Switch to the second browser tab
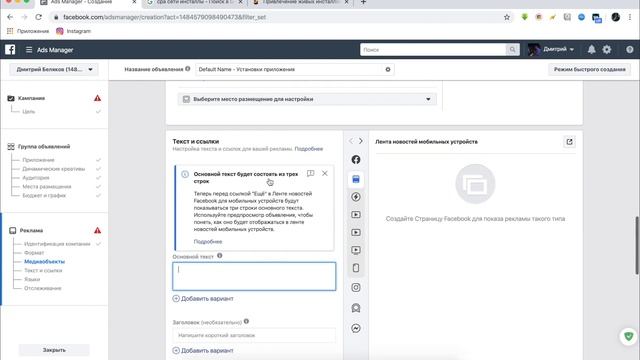Viewport: 640px width, 360px height. (x=194, y=2)
